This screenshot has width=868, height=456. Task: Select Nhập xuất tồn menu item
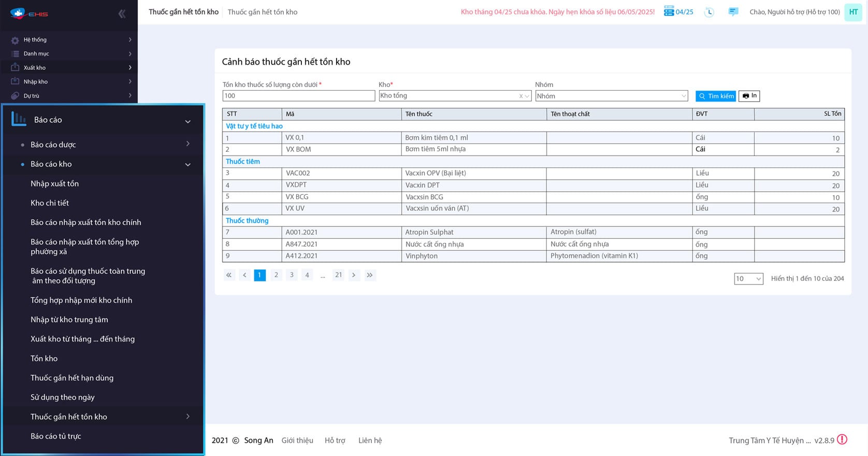click(54, 183)
